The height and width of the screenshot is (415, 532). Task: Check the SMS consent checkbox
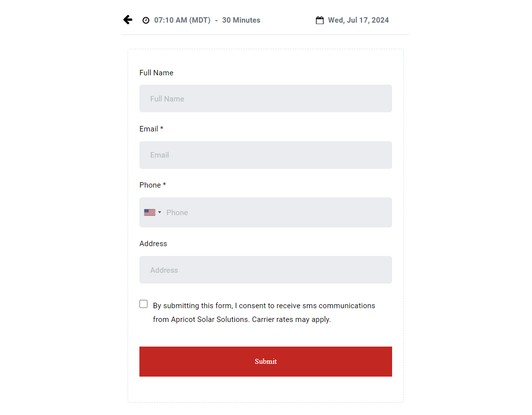[143, 304]
